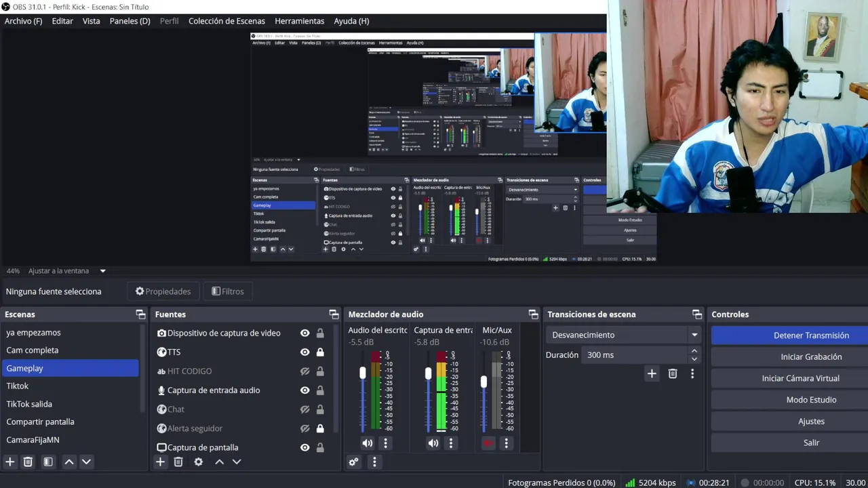This screenshot has width=868, height=488.
Task: Open Desvanecimiento transition dropdown
Action: pyautogui.click(x=623, y=335)
